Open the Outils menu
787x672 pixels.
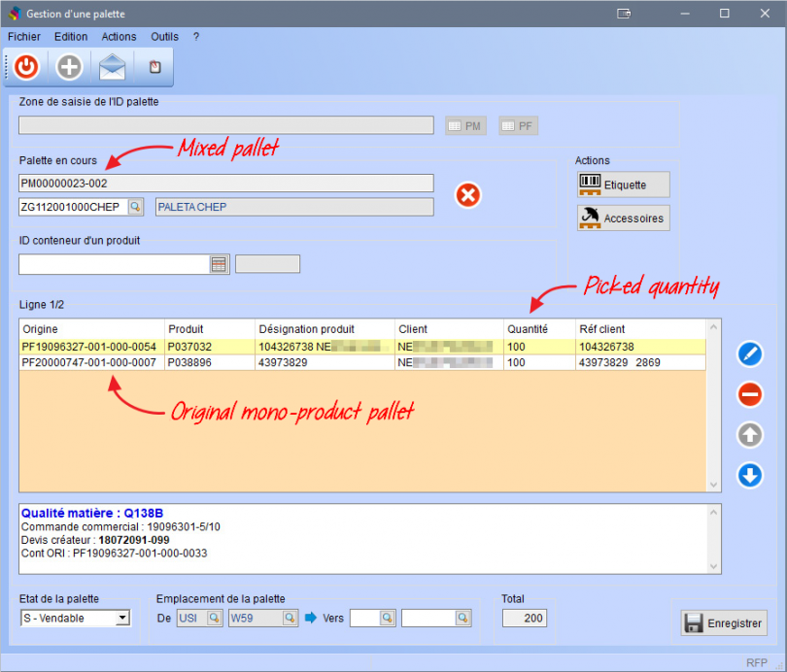click(x=164, y=36)
